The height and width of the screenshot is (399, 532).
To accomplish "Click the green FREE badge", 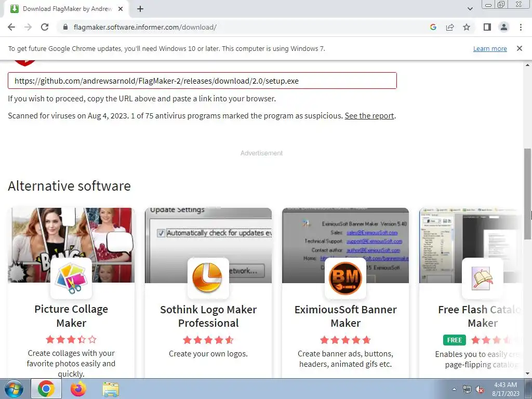I will coord(454,340).
